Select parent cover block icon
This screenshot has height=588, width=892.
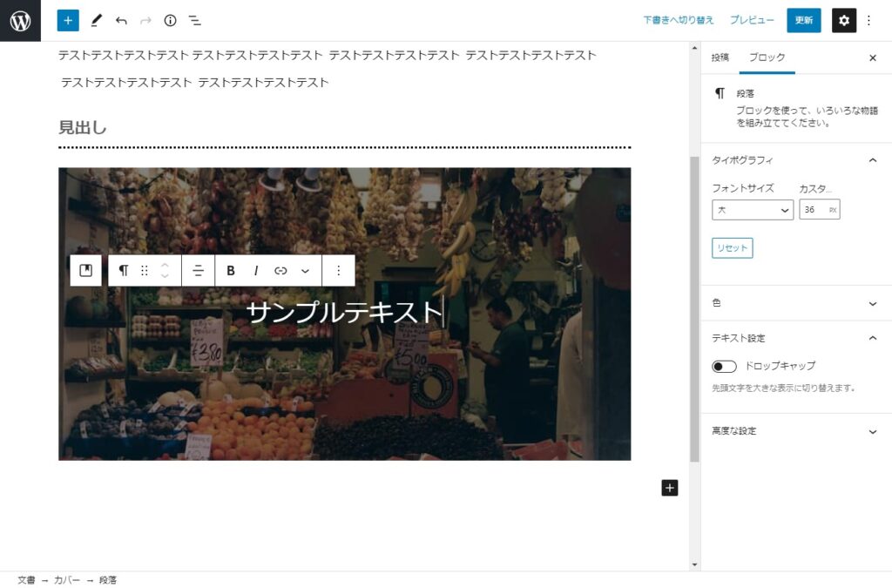click(x=86, y=271)
